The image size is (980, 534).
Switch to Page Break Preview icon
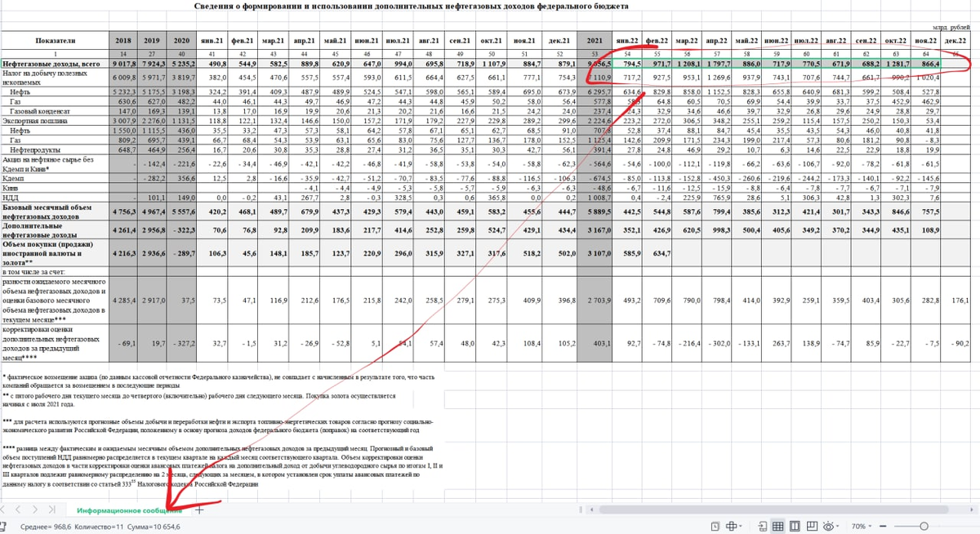[812, 526]
